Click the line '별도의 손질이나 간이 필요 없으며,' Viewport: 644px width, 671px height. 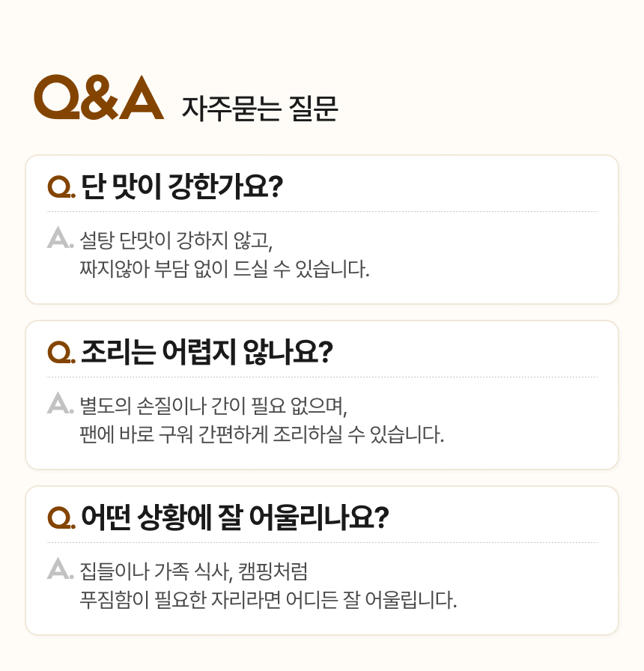pyautogui.click(x=215, y=407)
